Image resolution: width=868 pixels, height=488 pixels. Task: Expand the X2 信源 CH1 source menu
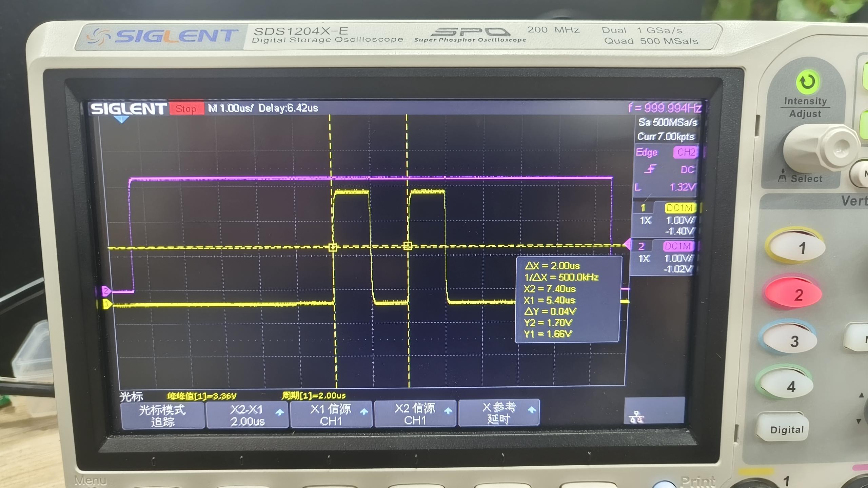point(415,414)
